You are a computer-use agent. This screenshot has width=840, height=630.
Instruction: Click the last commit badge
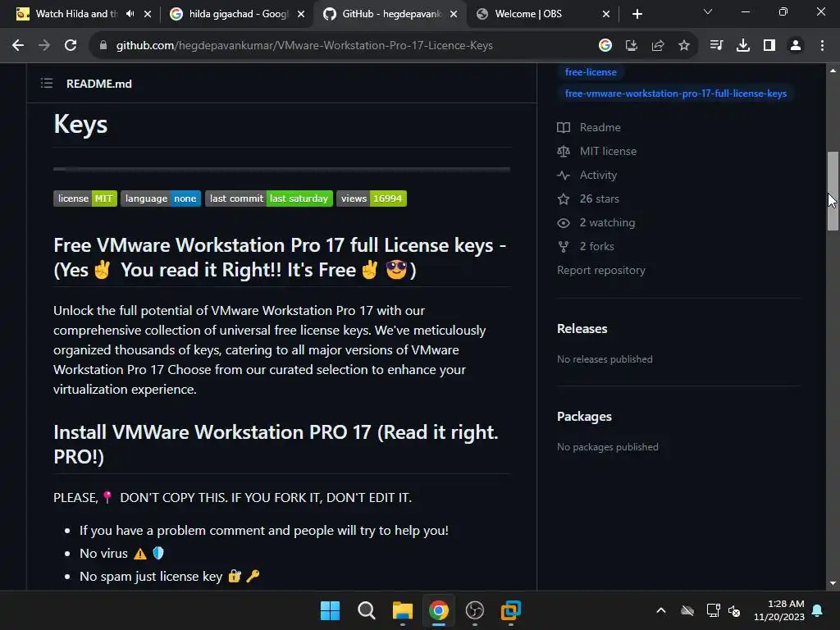tap(269, 199)
